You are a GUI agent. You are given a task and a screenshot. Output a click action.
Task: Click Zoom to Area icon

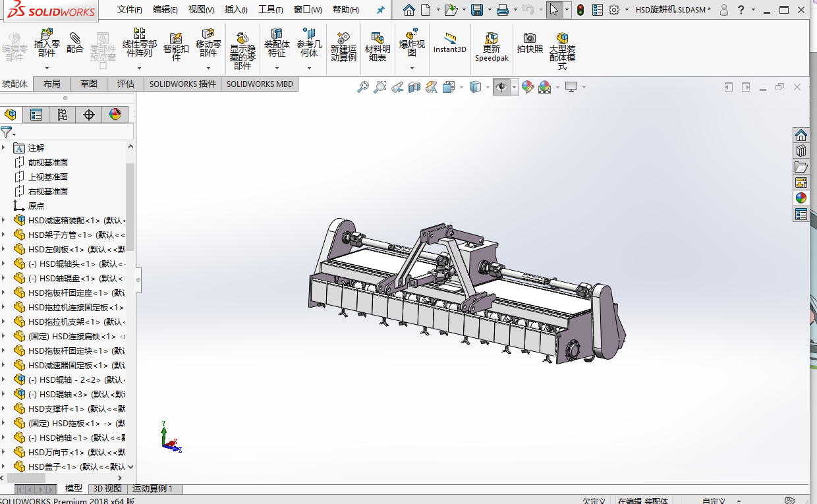click(x=380, y=87)
